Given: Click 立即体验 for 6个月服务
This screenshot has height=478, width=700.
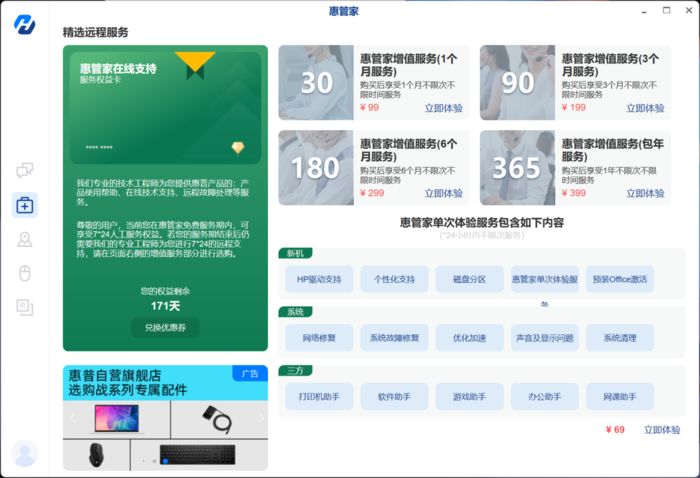Looking at the screenshot, I should tap(443, 193).
